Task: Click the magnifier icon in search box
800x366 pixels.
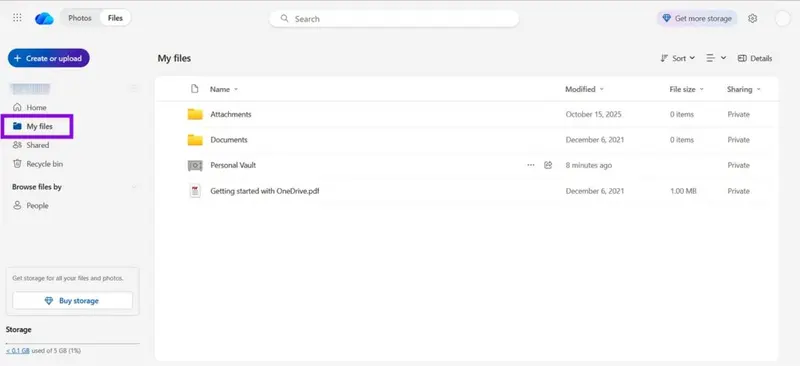Action: 285,18
